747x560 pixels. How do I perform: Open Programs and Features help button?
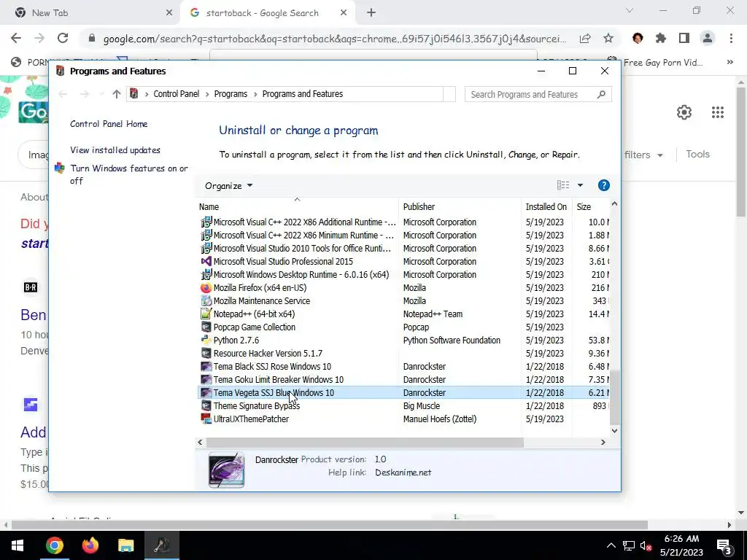point(603,185)
